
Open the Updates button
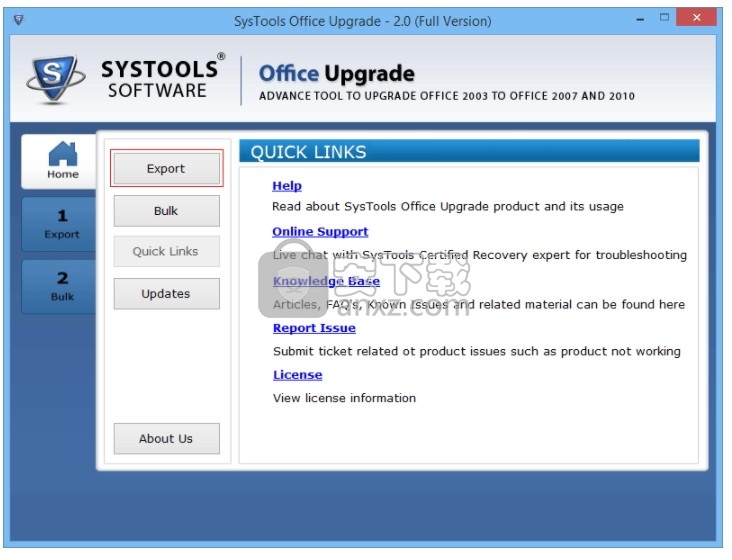(x=166, y=294)
